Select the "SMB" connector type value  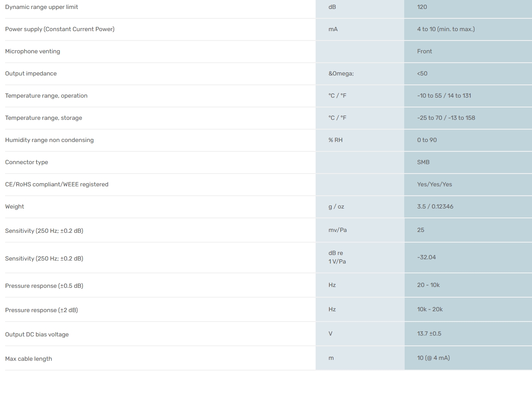tap(423, 162)
